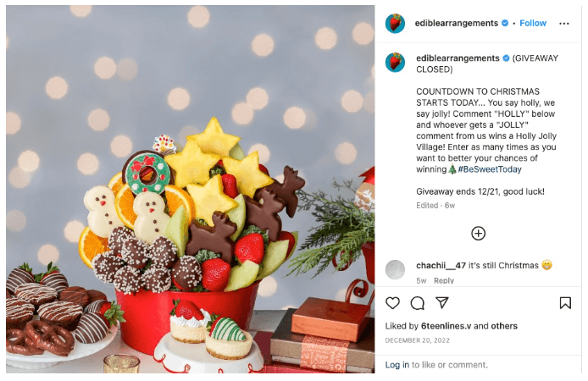588x381 pixels.
Task: Click the Log in link
Action: tap(397, 365)
